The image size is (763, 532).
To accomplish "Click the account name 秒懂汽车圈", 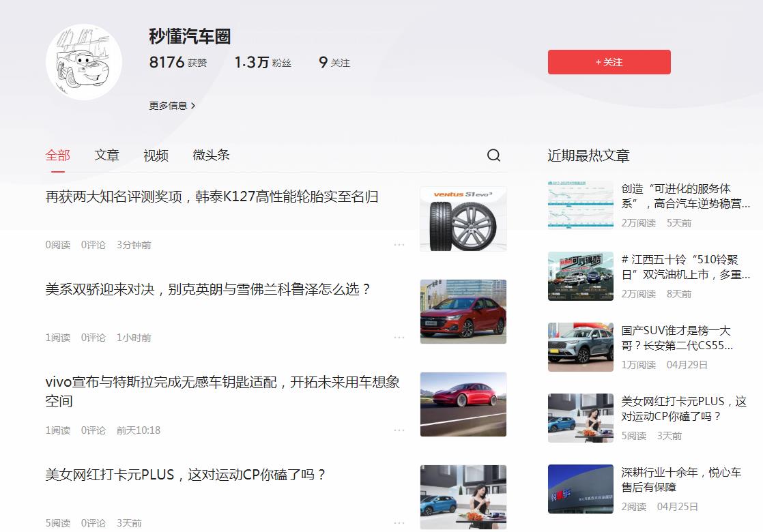I will tap(190, 36).
